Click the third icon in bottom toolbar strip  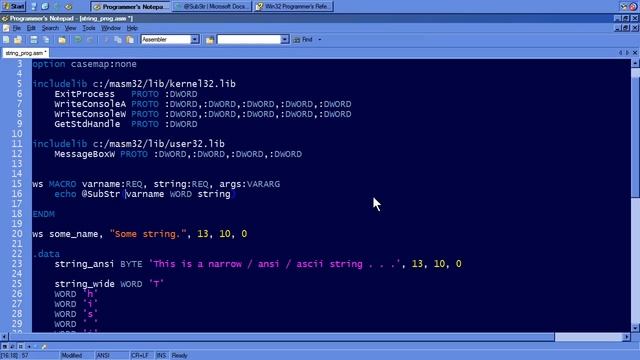pos(20,347)
